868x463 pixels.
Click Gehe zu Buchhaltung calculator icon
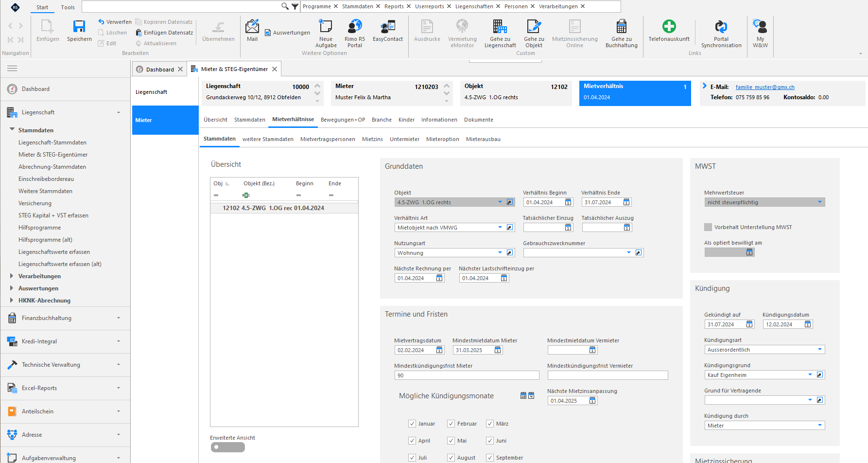621,26
